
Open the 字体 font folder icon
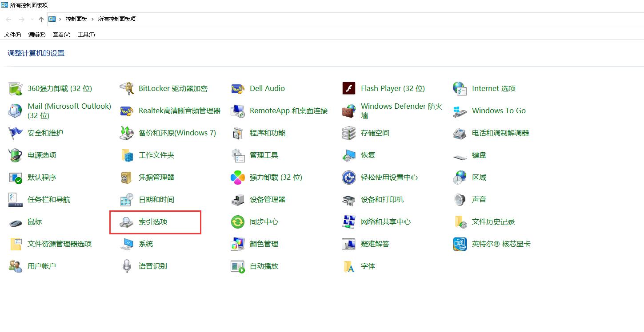349,266
